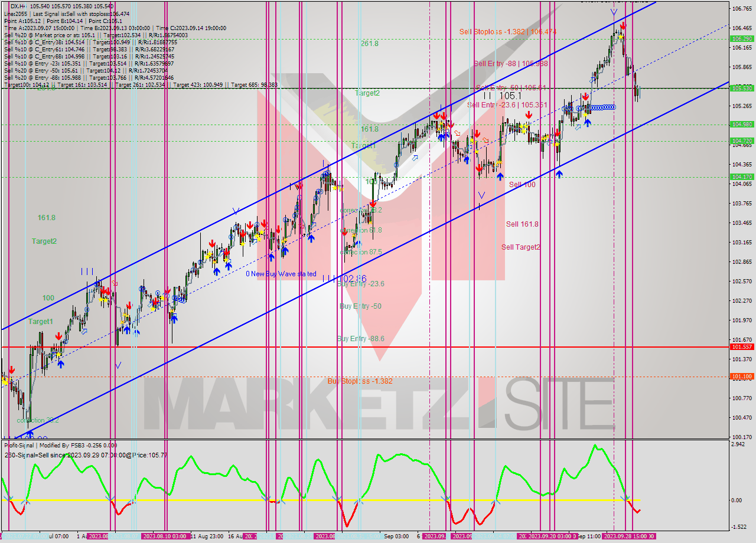
Task: Click the 'Sell 161.8' level label
Action: click(522, 224)
